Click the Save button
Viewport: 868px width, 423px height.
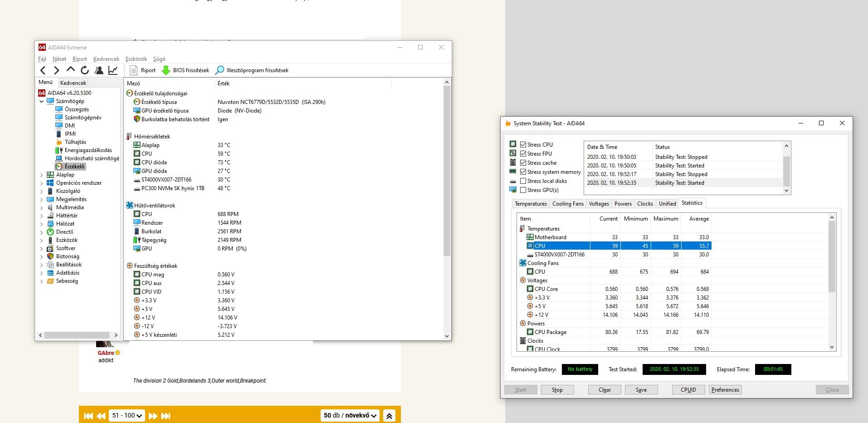641,390
